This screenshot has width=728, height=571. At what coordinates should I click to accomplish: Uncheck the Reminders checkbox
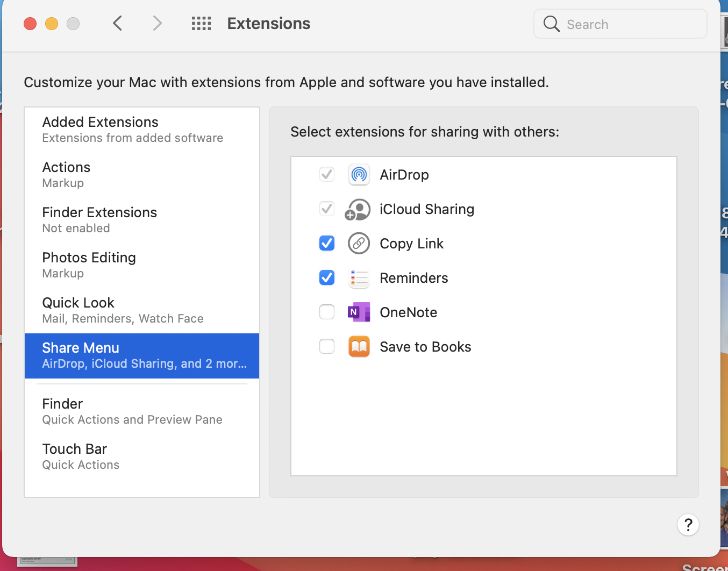point(327,277)
